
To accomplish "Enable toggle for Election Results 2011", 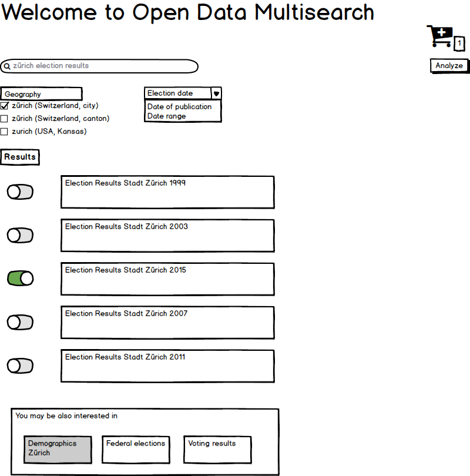I will click(x=20, y=366).
